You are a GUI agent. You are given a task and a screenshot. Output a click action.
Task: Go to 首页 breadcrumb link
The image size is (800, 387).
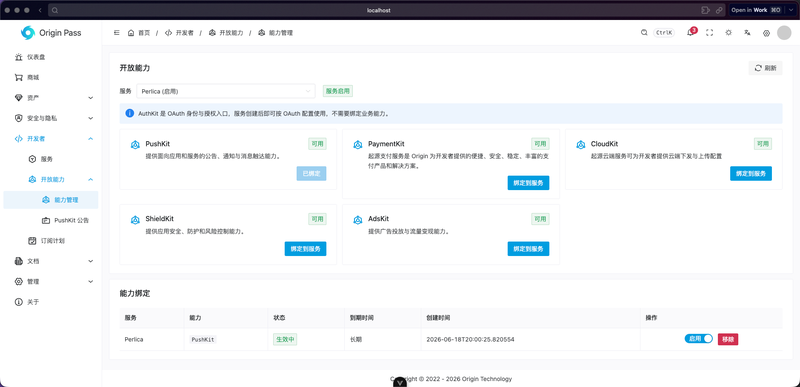(144, 33)
